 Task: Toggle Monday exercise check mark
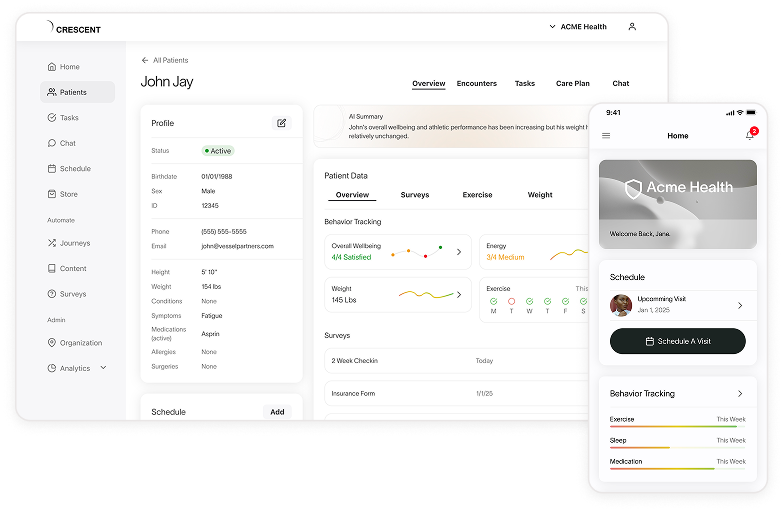493,301
